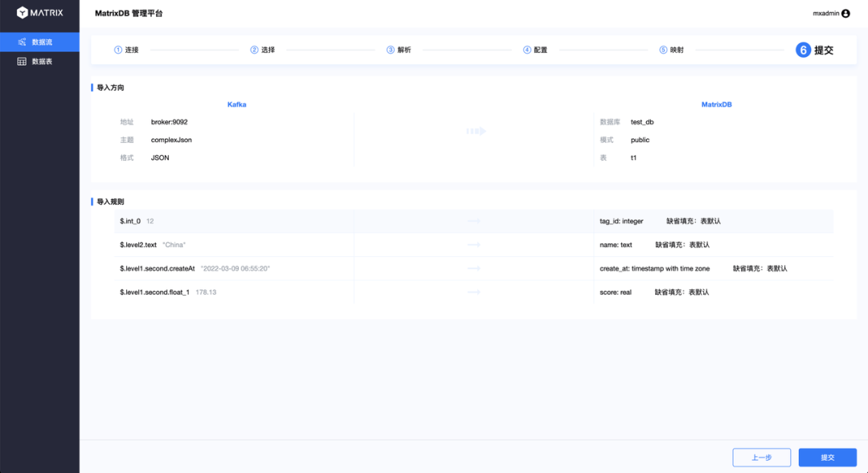Click the 178.13 sample value
The image size is (868, 473).
pos(206,292)
